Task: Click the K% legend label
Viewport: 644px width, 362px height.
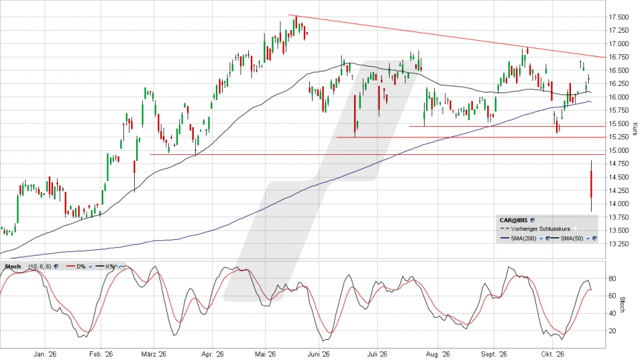Action: click(110, 266)
